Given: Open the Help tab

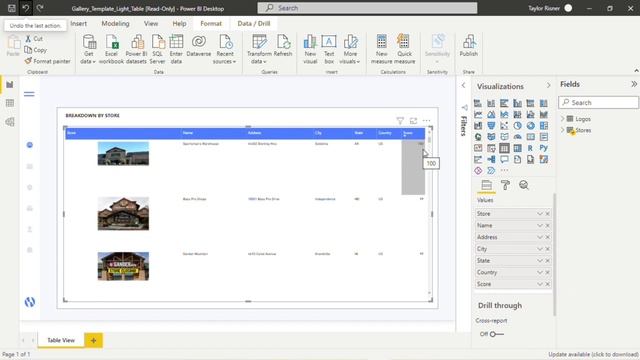Looking at the screenshot, I should (179, 24).
